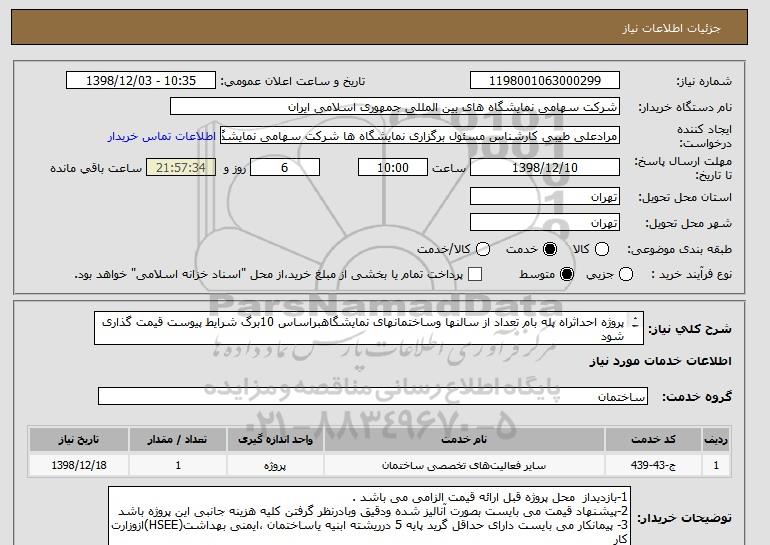
Task: Click the شهر محل تحویل field تهران
Action: point(545,222)
